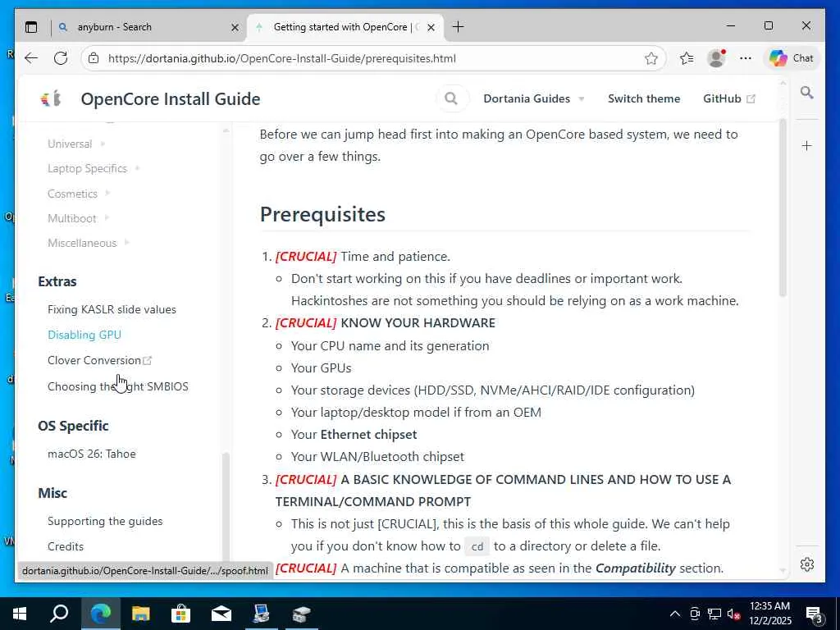
Task: Open the tab actions menu icon
Action: click(x=31, y=27)
